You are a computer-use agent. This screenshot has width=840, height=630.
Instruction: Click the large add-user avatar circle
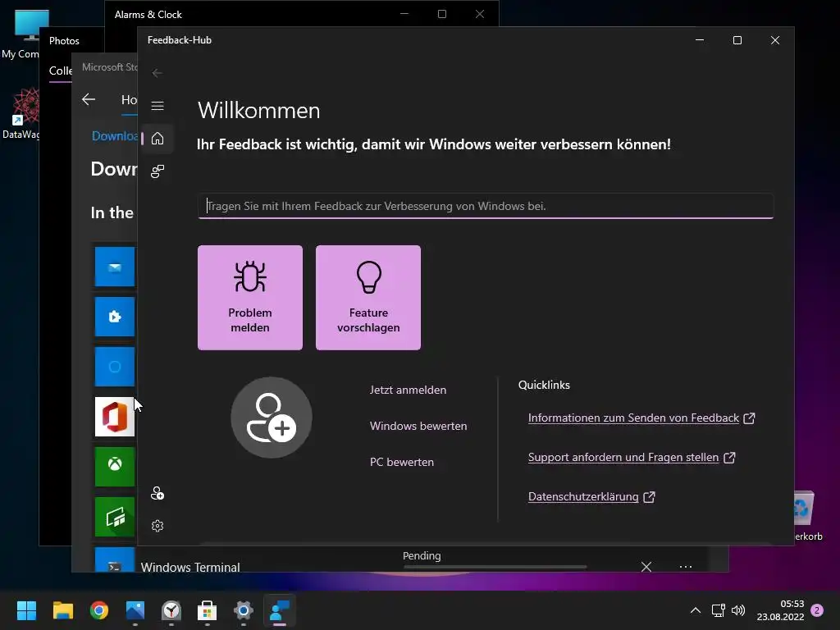271,418
